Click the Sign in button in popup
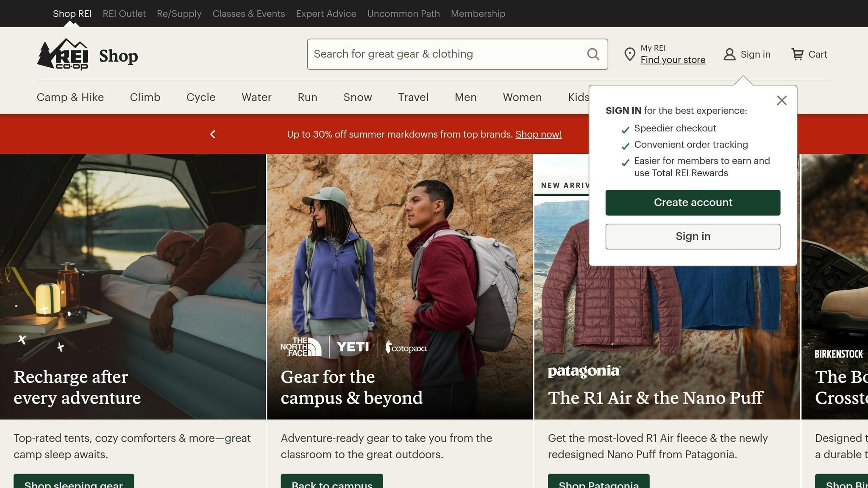This screenshot has width=868, height=488. [x=693, y=236]
